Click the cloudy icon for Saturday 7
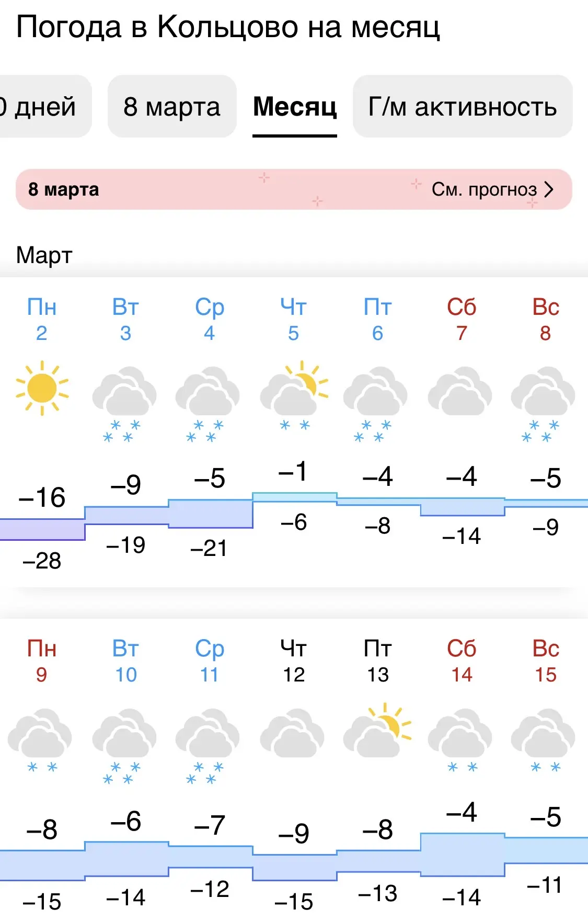Viewport: 588px width, 921px height. [x=460, y=391]
